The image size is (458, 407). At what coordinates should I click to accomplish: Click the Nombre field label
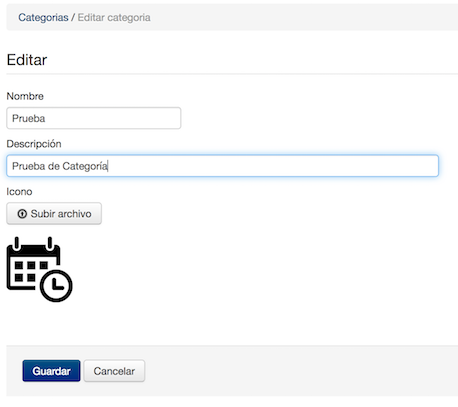[25, 96]
